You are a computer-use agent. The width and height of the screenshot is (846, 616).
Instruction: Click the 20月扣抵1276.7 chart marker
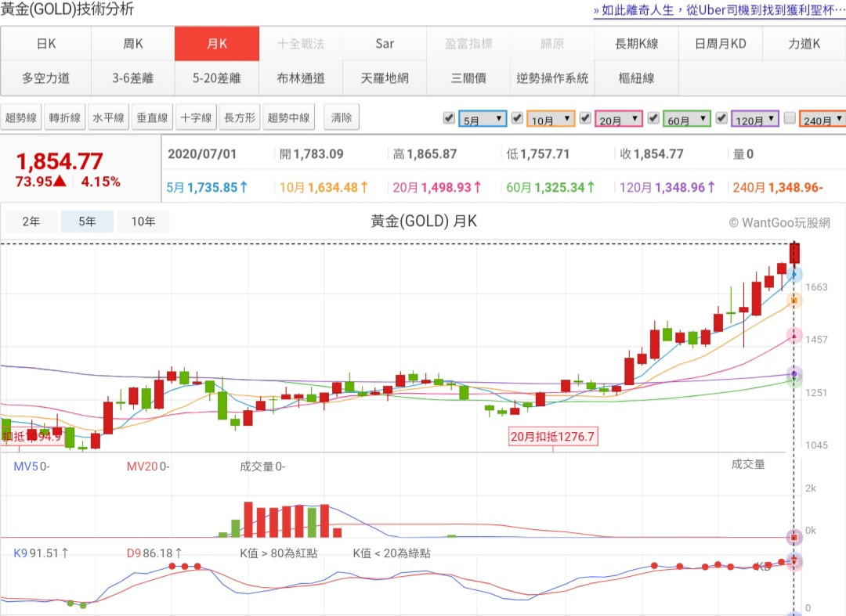point(552,437)
